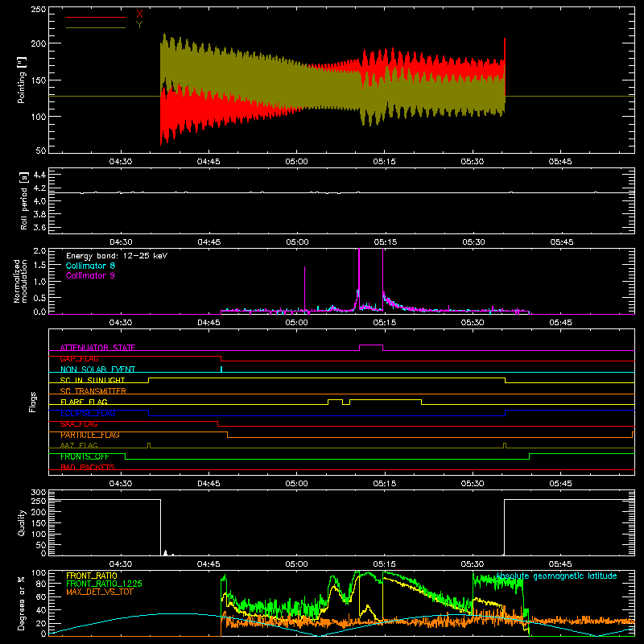Click the 300 tick on Quality axis
The image size is (644, 644).
39,493
